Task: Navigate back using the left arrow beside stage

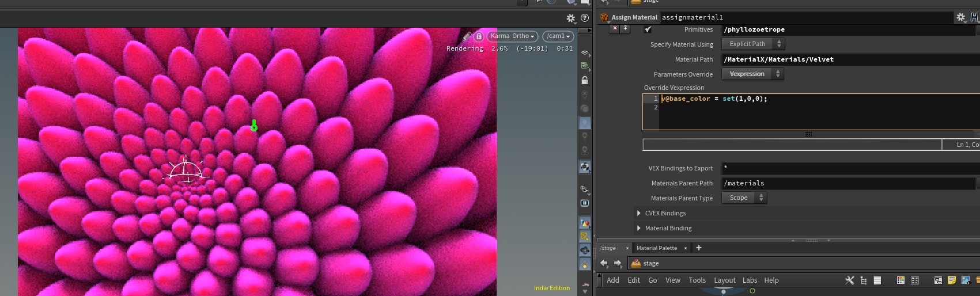Action: pos(604,263)
